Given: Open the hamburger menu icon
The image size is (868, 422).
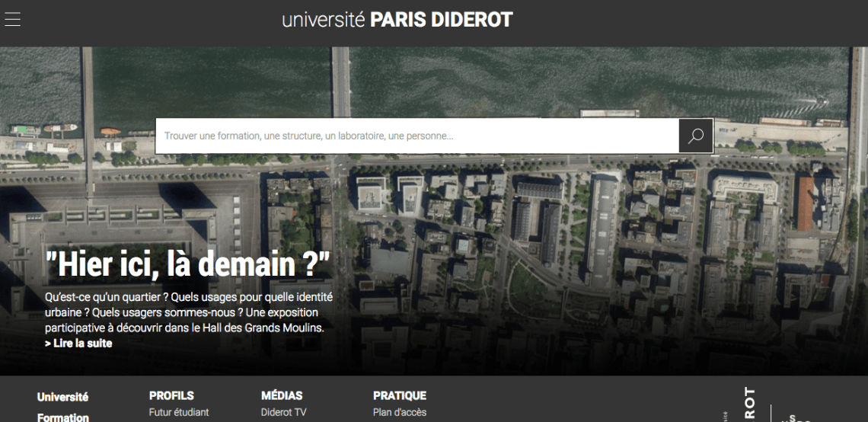Looking at the screenshot, I should (12, 19).
